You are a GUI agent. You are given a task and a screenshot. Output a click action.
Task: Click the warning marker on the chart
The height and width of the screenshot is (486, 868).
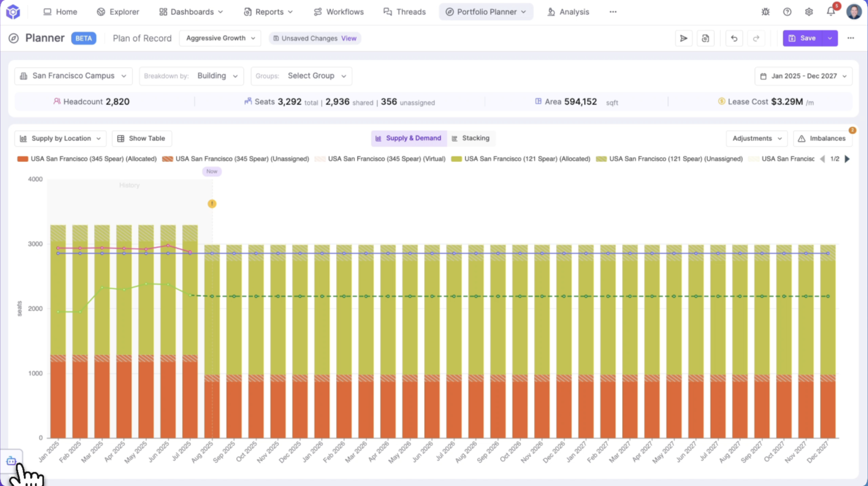(x=212, y=204)
